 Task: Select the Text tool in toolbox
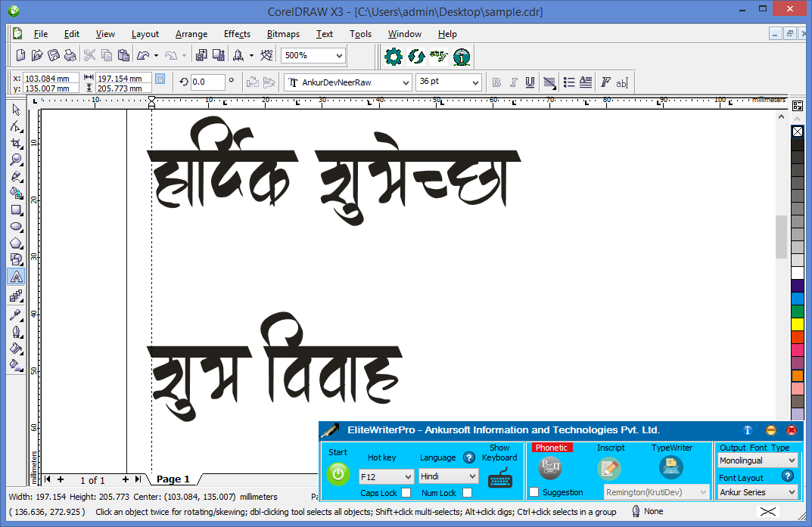[16, 277]
